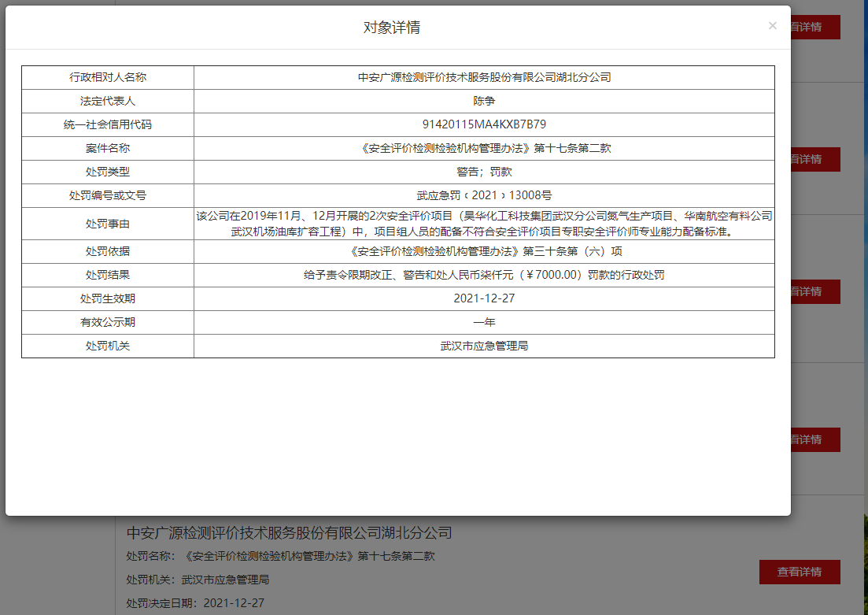Click 有效公示期 value 一年
This screenshot has height=615, width=868.
coord(484,323)
